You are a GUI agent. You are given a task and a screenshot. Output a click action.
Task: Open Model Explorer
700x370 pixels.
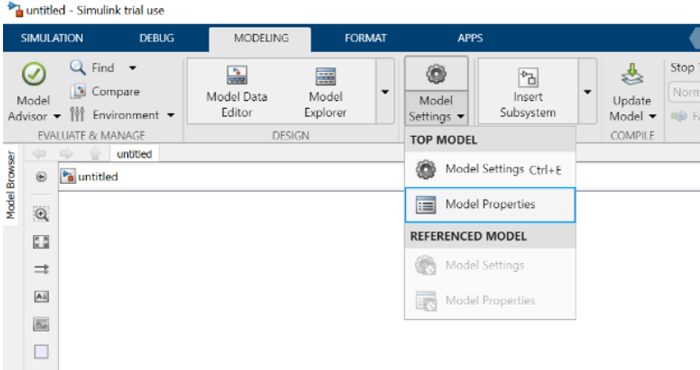click(325, 91)
